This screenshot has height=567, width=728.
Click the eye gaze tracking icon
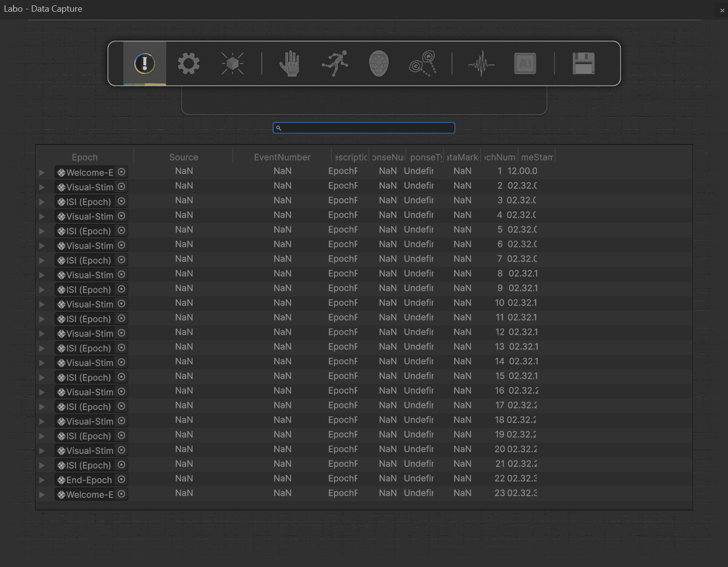[423, 63]
